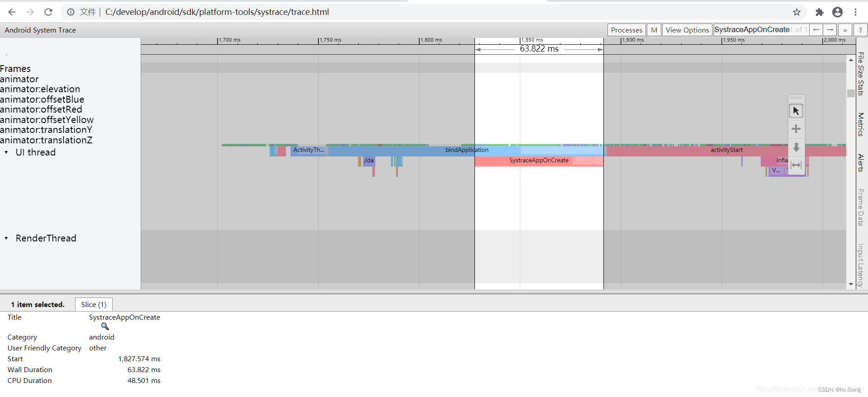Open the site info icon in the address bar
This screenshot has height=397, width=868.
71,12
